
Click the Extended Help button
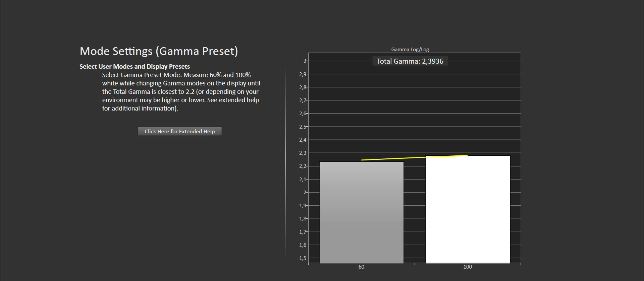tap(179, 131)
